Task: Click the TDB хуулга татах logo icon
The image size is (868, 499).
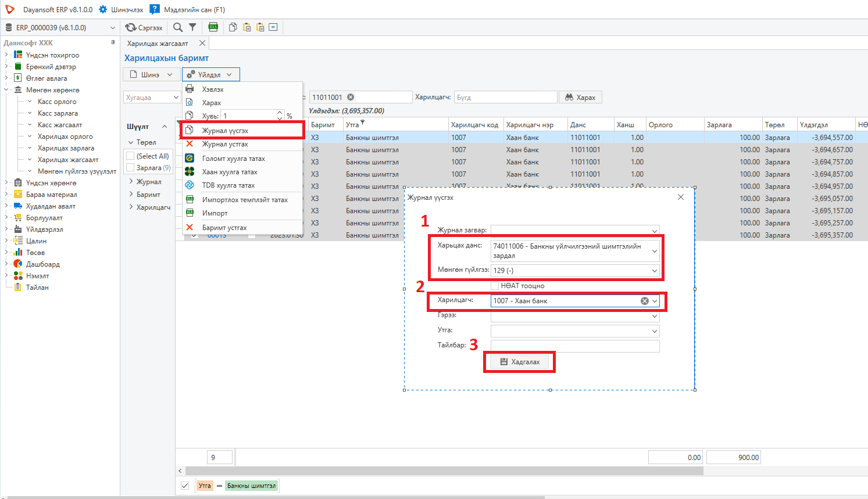Action: coord(190,185)
